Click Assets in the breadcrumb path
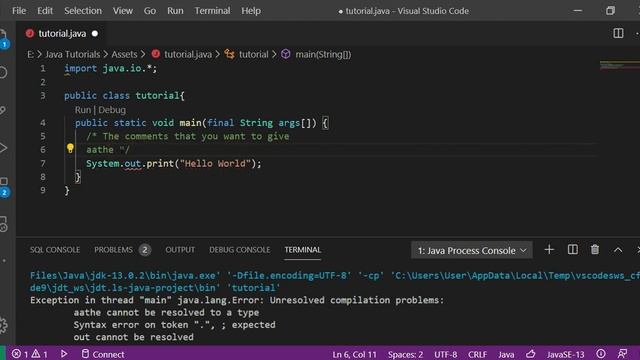640x360 pixels. [124, 54]
